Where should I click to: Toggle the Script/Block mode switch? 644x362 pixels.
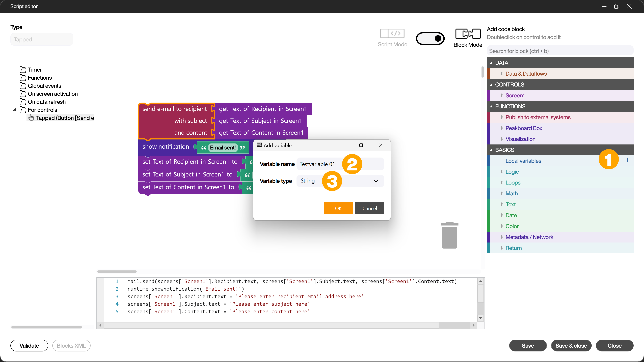pyautogui.click(x=430, y=39)
